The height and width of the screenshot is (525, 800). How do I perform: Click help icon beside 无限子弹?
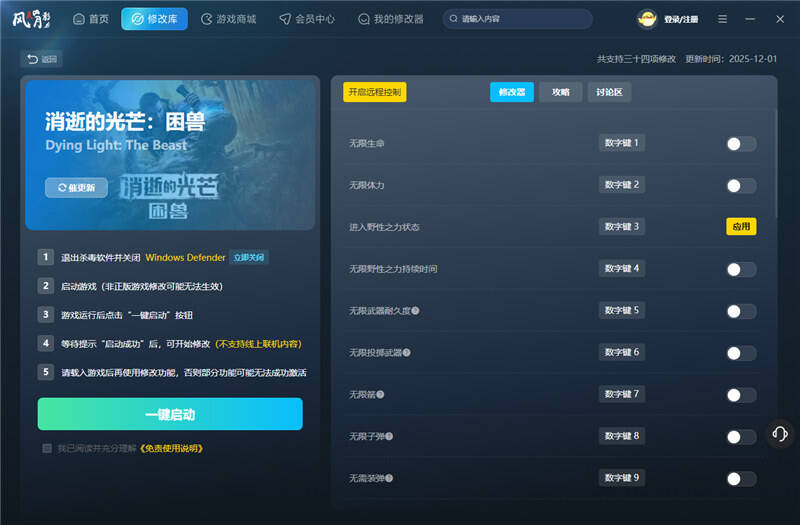pos(389,437)
